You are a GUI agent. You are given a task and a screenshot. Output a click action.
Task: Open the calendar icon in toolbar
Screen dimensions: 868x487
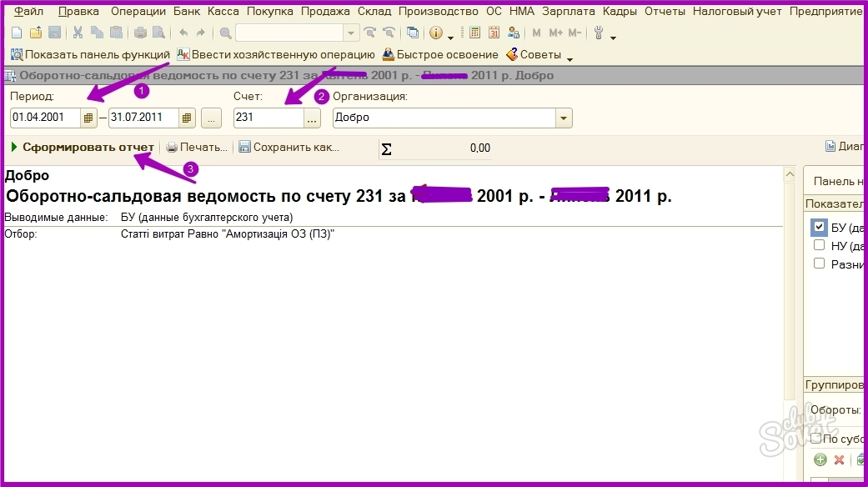494,33
